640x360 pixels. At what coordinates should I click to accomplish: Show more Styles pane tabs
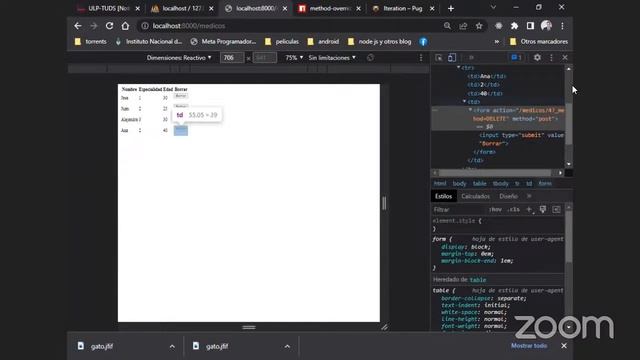point(529,196)
